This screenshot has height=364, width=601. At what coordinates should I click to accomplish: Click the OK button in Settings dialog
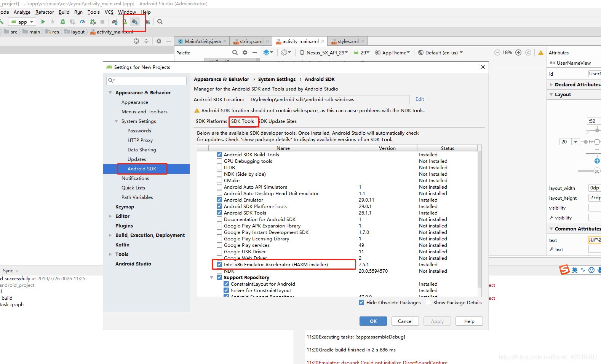(373, 321)
